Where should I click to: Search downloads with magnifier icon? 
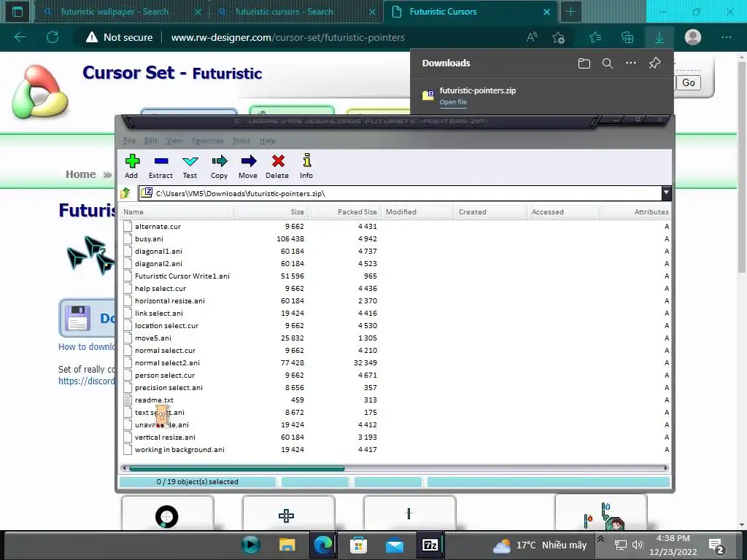608,63
